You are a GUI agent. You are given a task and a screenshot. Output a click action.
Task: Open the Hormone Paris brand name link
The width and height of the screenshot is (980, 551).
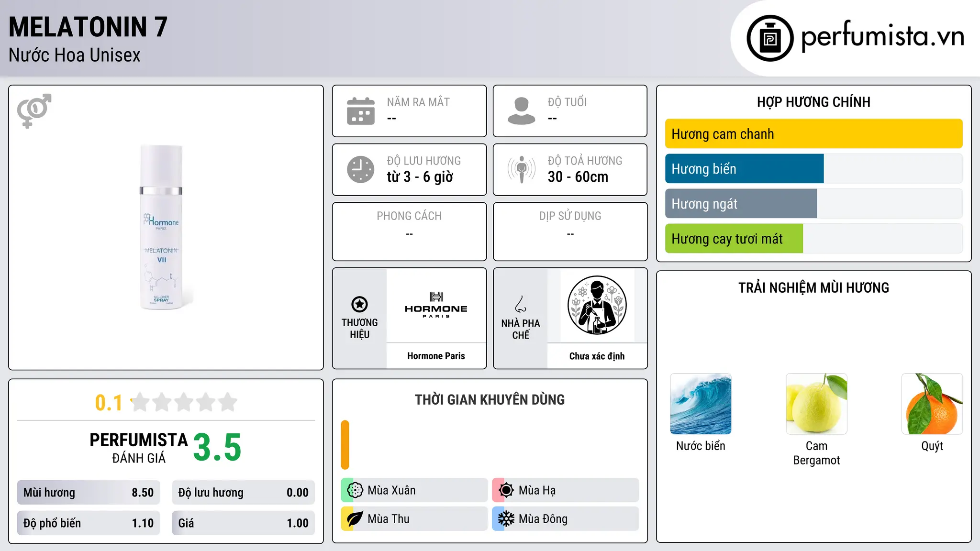click(x=436, y=356)
